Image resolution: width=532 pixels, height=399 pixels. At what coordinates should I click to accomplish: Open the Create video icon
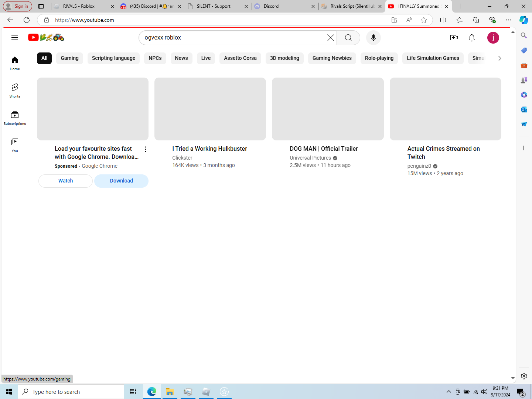454,38
